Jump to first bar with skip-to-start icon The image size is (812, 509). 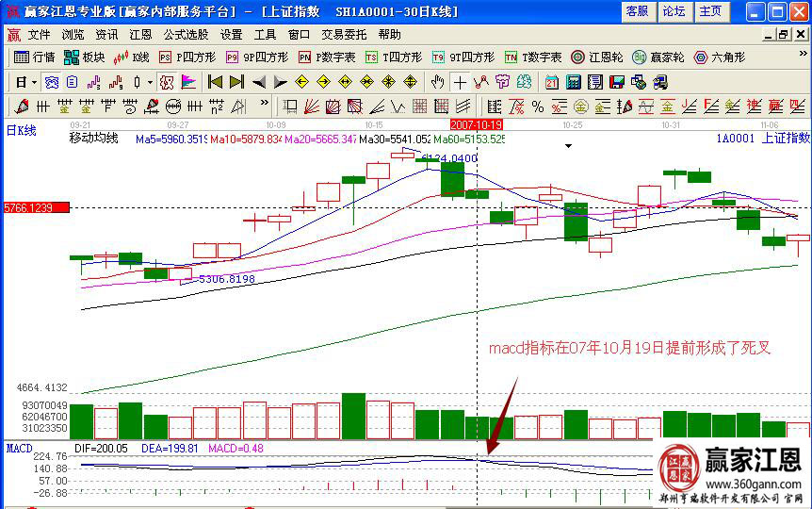215,82
